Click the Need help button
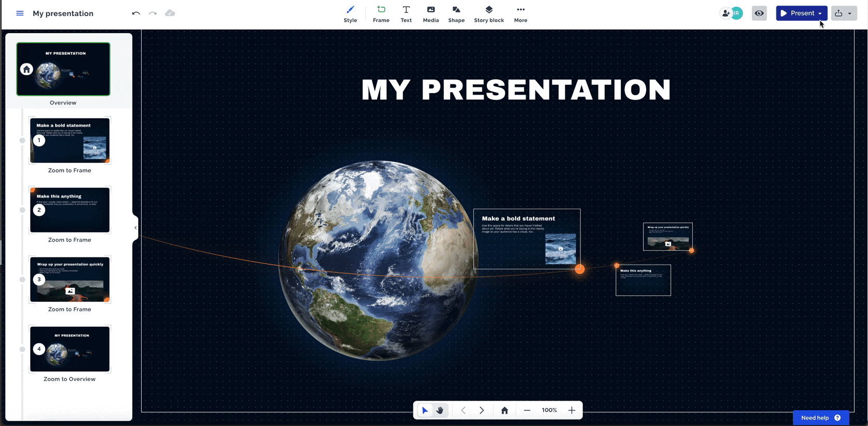868x426 pixels. pyautogui.click(x=820, y=418)
